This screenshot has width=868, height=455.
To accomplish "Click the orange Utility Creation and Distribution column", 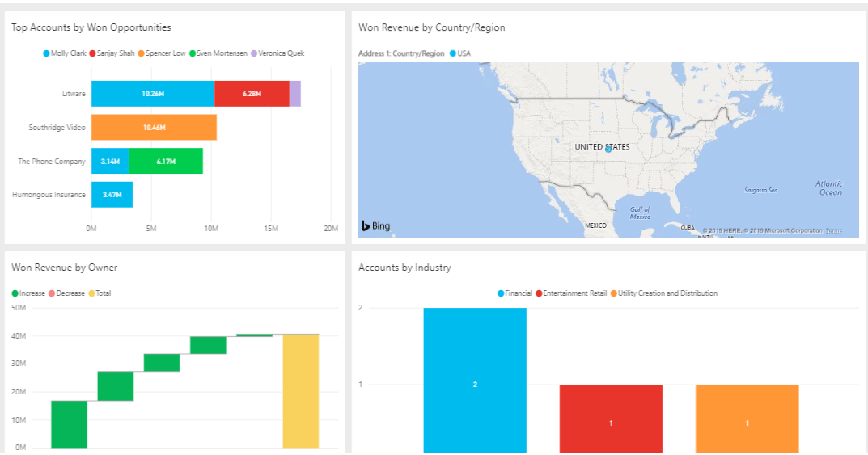I will coord(747,418).
